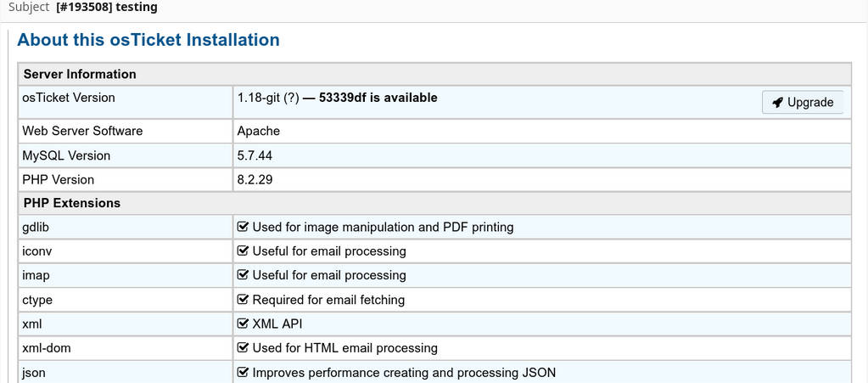Click the gdlib row check icon

243,227
